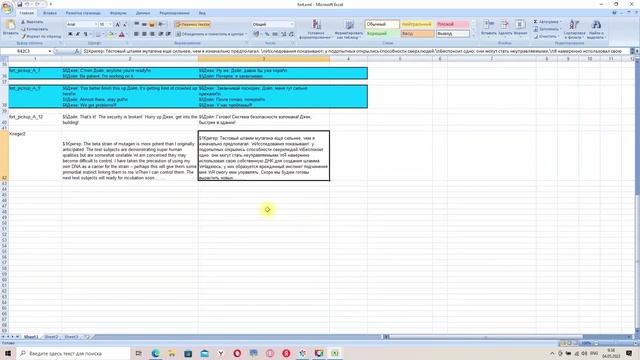This screenshot has width=640, height=360.
Task: Apply the red font color
Action: (x=121, y=34)
